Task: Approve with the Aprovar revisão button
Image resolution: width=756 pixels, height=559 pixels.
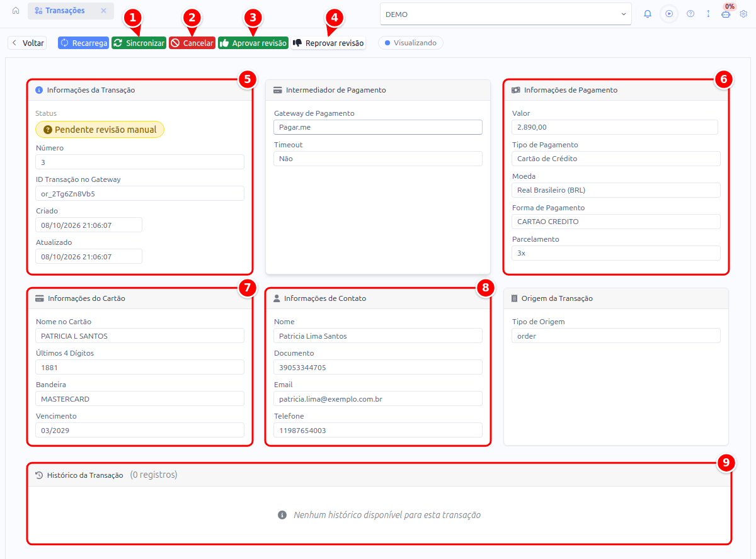Action: pyautogui.click(x=253, y=43)
